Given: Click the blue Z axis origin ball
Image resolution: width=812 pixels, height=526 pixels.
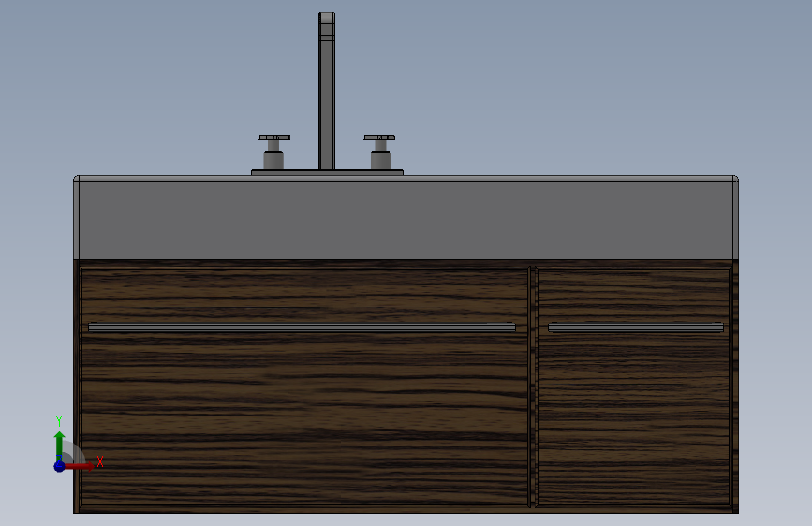Looking at the screenshot, I should [59, 466].
